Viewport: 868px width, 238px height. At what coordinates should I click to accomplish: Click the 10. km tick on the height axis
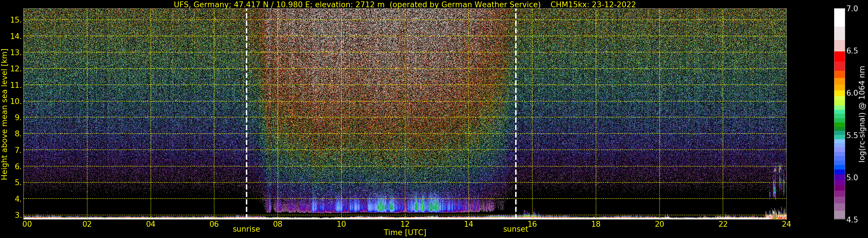tap(16, 101)
